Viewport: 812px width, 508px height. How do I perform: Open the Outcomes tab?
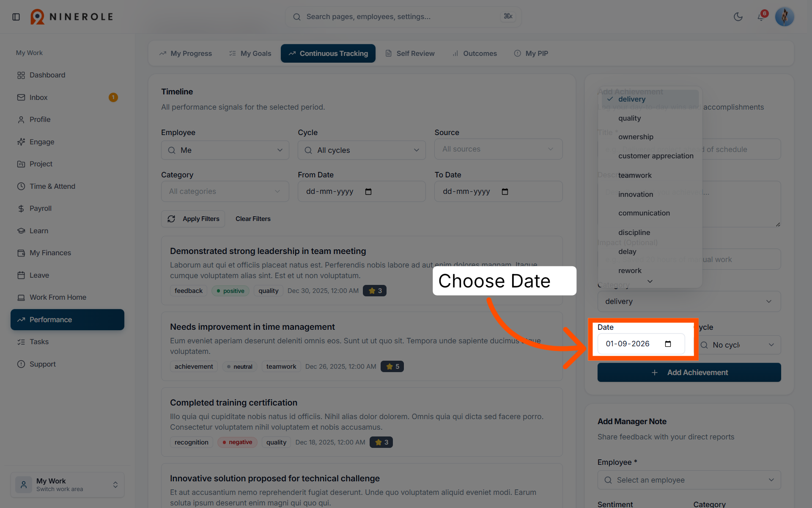[x=475, y=53]
